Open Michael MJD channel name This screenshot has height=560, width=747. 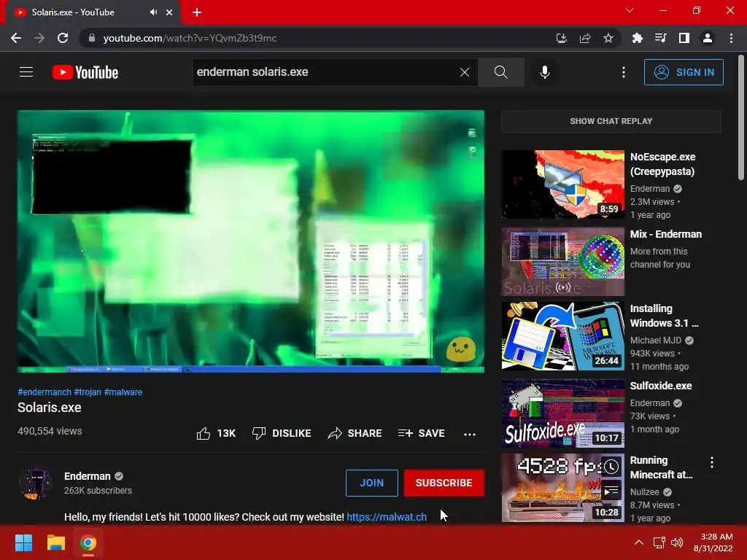(x=656, y=341)
